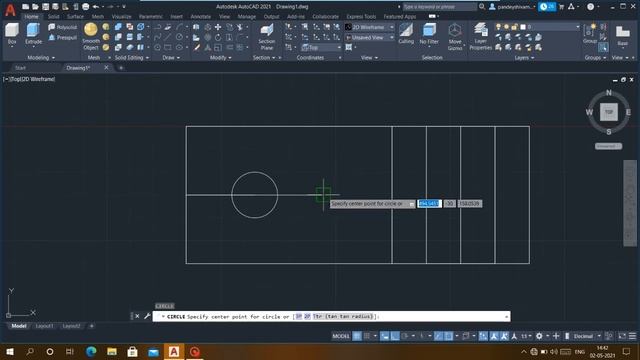This screenshot has width=640, height=360.
Task: Click the Help question mark icon
Action: 590,7
